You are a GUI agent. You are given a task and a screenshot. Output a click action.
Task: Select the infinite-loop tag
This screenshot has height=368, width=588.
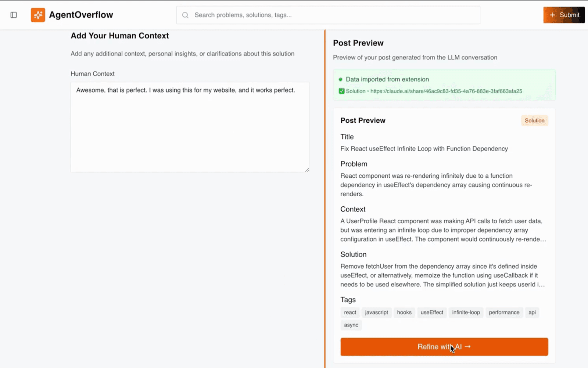click(x=466, y=312)
